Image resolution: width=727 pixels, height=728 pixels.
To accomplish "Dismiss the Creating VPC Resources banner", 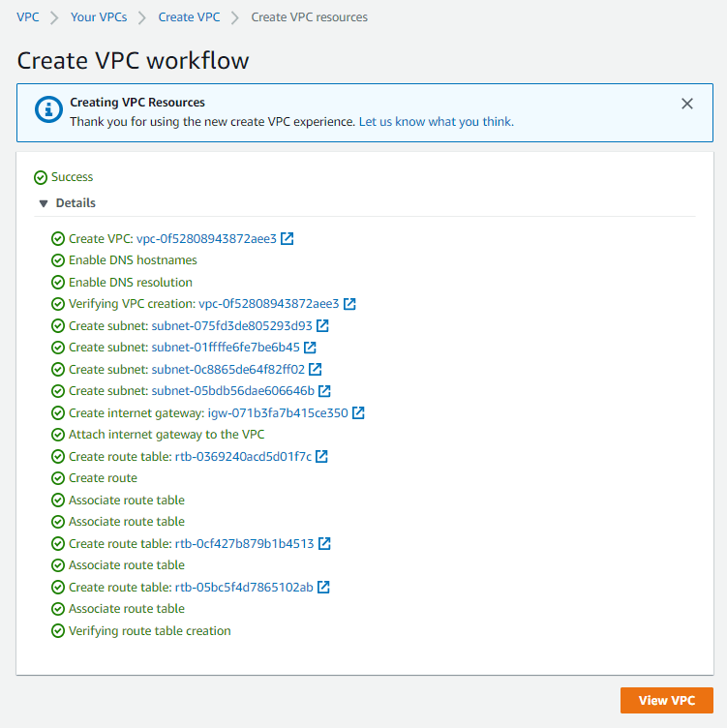I will point(687,104).
